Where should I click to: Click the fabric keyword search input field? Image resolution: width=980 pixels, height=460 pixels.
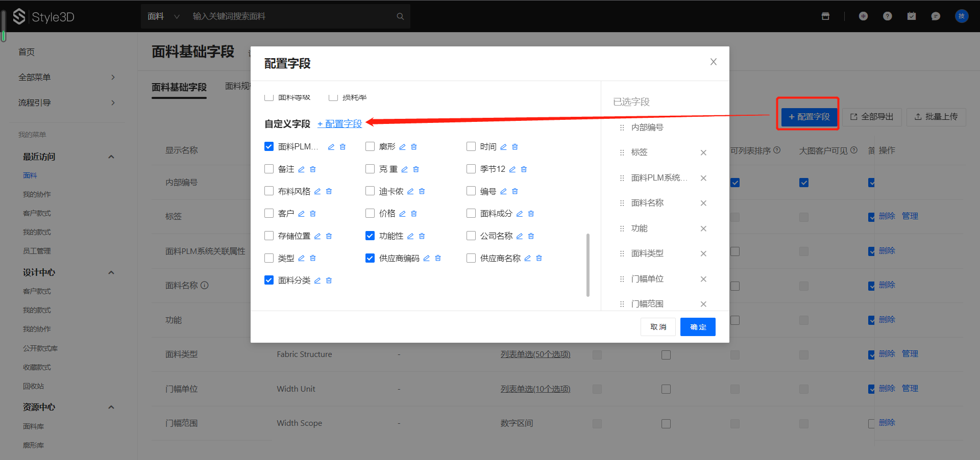pyautogui.click(x=291, y=16)
